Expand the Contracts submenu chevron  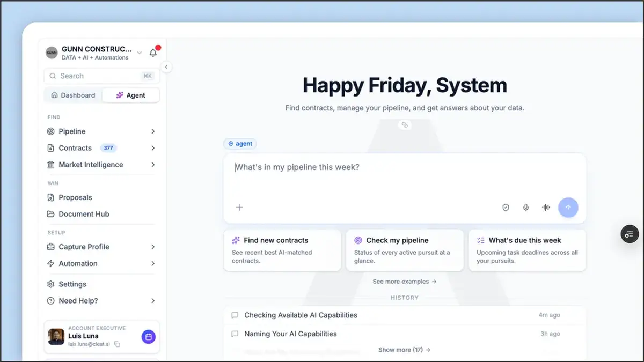[x=153, y=148]
